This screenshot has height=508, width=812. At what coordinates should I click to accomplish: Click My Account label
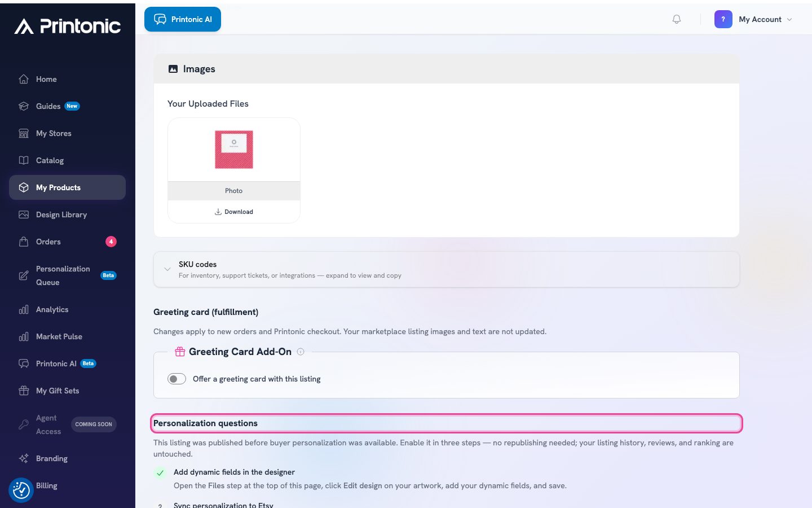[x=760, y=19]
